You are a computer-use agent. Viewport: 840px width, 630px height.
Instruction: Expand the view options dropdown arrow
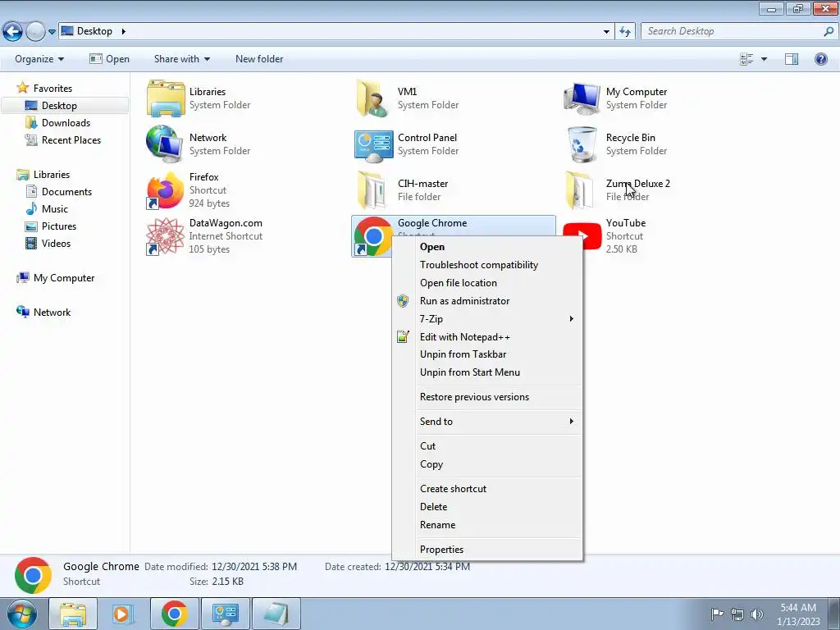(x=764, y=59)
